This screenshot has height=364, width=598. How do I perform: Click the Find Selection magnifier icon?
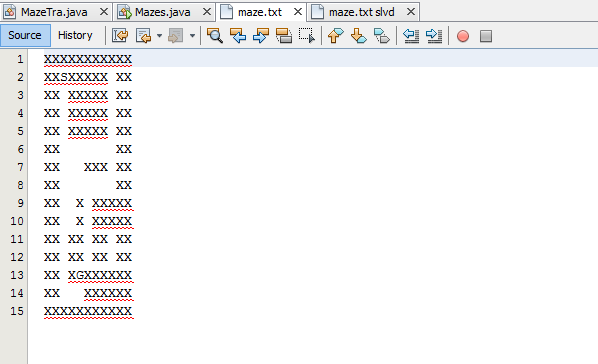(x=215, y=36)
